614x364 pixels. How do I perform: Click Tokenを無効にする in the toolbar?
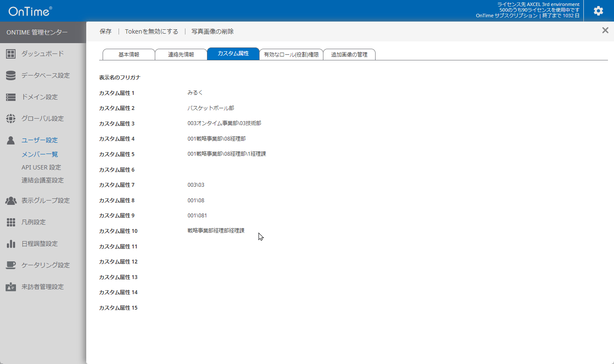(x=151, y=31)
